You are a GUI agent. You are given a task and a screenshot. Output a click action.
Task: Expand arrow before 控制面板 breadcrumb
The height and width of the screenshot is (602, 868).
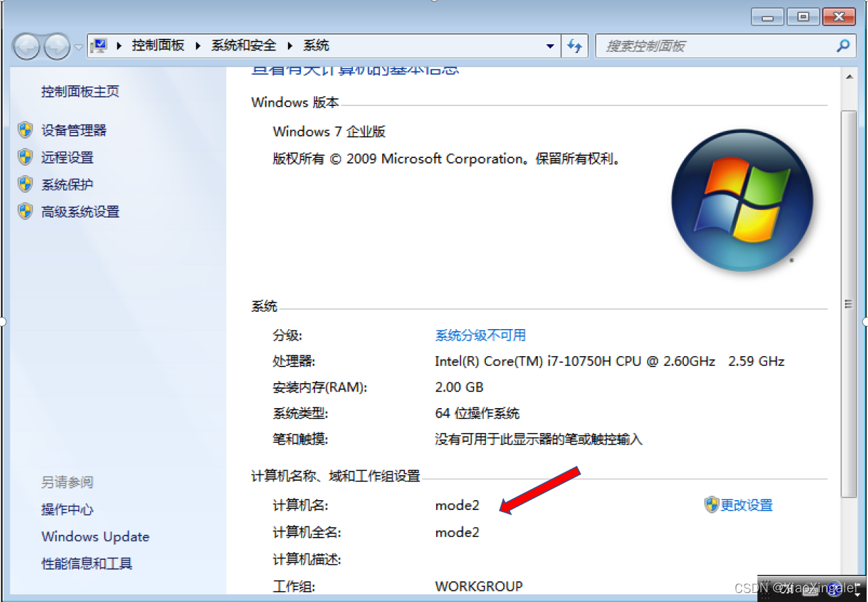(118, 46)
